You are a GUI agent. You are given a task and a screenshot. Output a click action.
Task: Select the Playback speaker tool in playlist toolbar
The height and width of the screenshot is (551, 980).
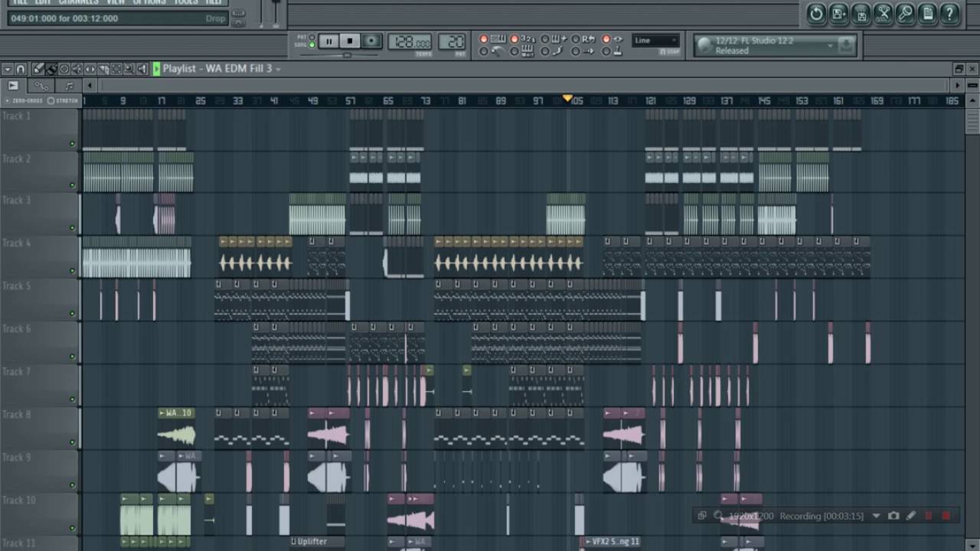(142, 69)
